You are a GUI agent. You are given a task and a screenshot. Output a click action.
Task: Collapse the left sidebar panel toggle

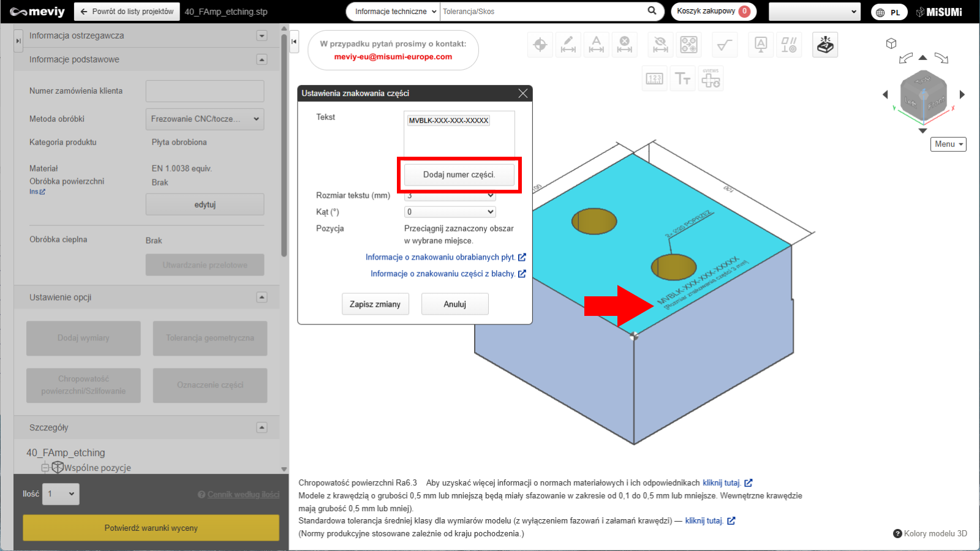pos(294,42)
